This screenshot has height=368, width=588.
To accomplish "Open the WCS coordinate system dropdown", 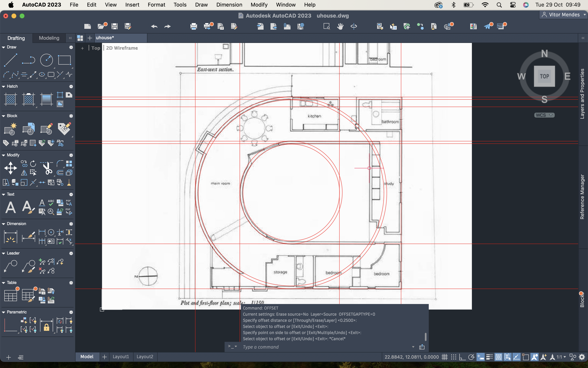I will coord(544,115).
